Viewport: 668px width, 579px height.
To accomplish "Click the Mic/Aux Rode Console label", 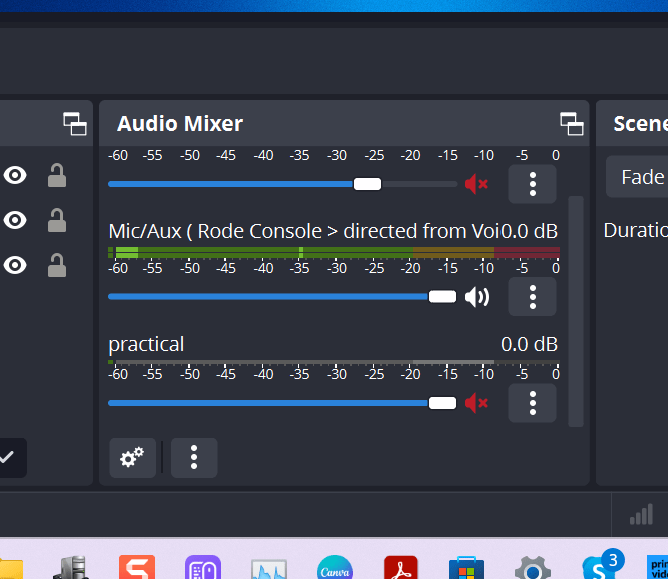I will tap(304, 231).
